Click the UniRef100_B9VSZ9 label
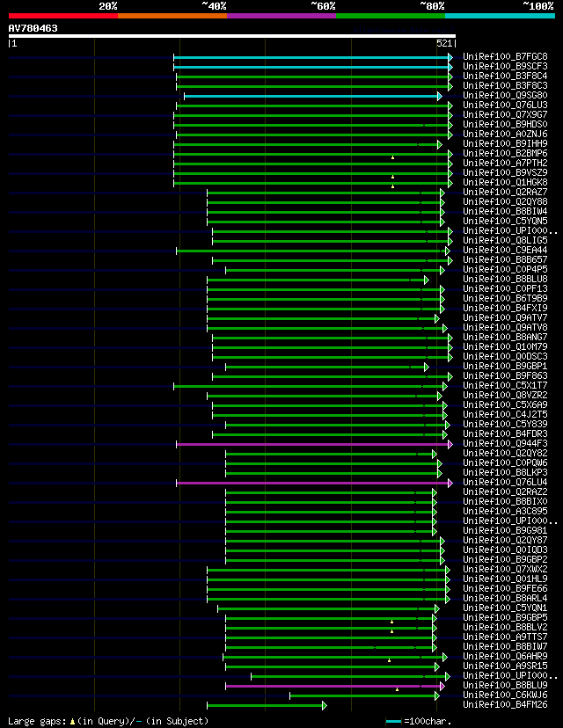The image size is (563, 728). [506, 172]
